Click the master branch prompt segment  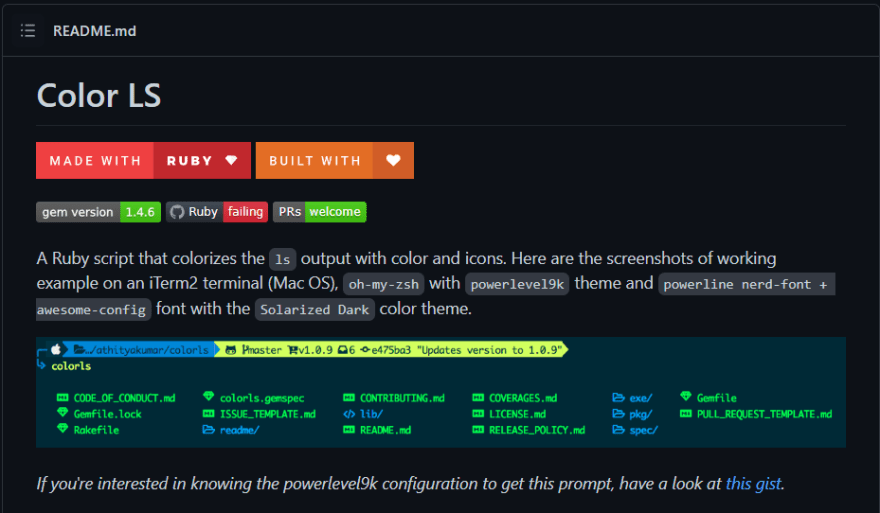262,350
